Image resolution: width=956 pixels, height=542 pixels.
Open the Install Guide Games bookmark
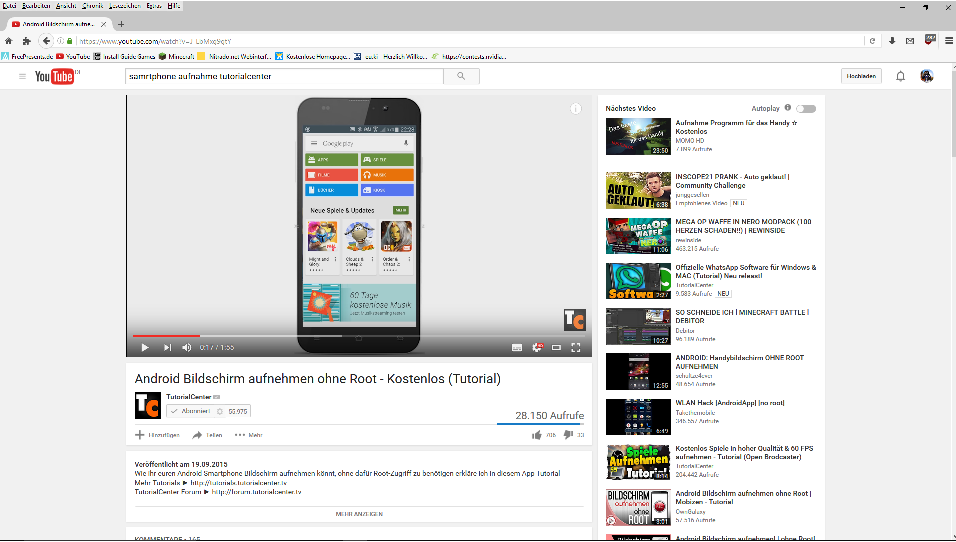(x=124, y=56)
